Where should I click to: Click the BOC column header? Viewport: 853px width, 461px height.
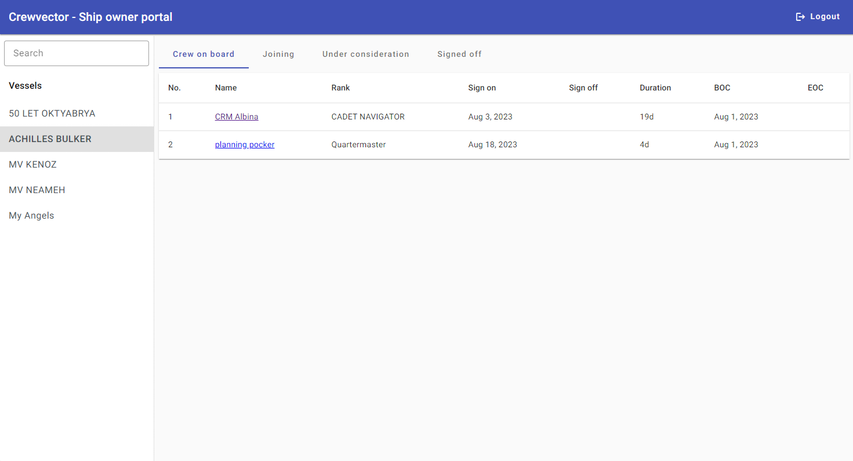[722, 88]
